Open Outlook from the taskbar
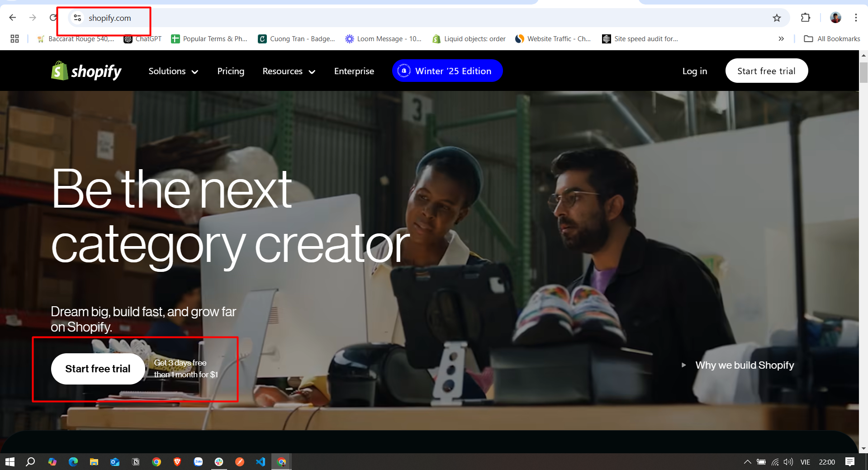Viewport: 868px width, 470px height. coord(115,462)
